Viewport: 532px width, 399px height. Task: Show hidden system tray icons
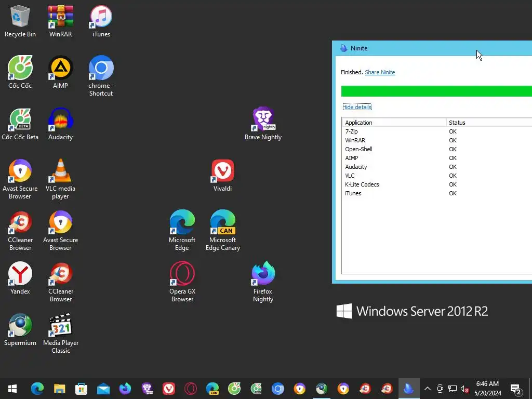[x=428, y=389]
